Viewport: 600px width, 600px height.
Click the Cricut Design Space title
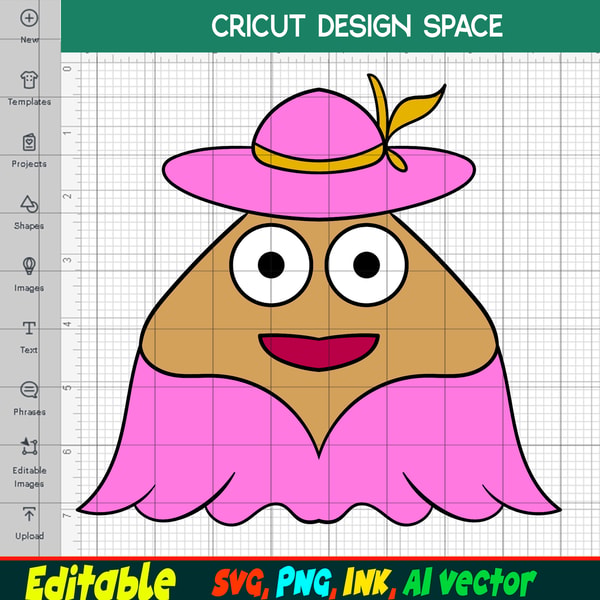pyautogui.click(x=357, y=26)
